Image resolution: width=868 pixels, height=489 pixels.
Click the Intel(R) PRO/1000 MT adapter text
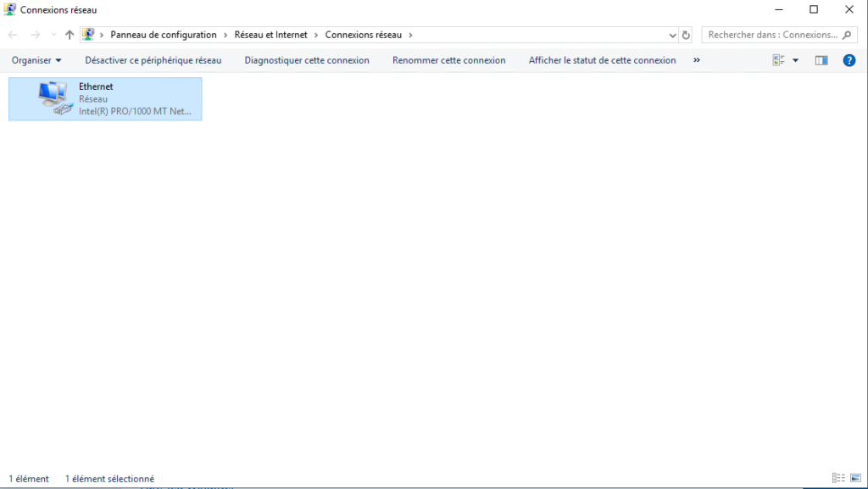(x=135, y=111)
